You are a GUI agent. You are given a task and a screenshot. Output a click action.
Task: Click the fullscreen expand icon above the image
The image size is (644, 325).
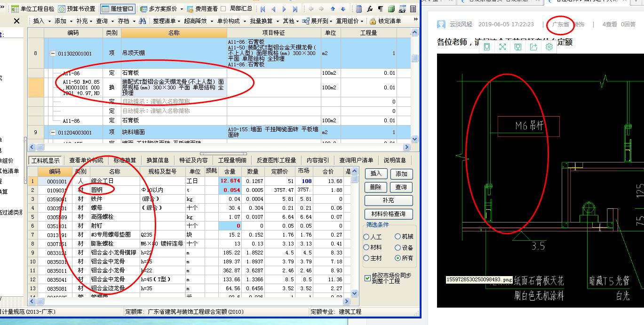click(502, 47)
